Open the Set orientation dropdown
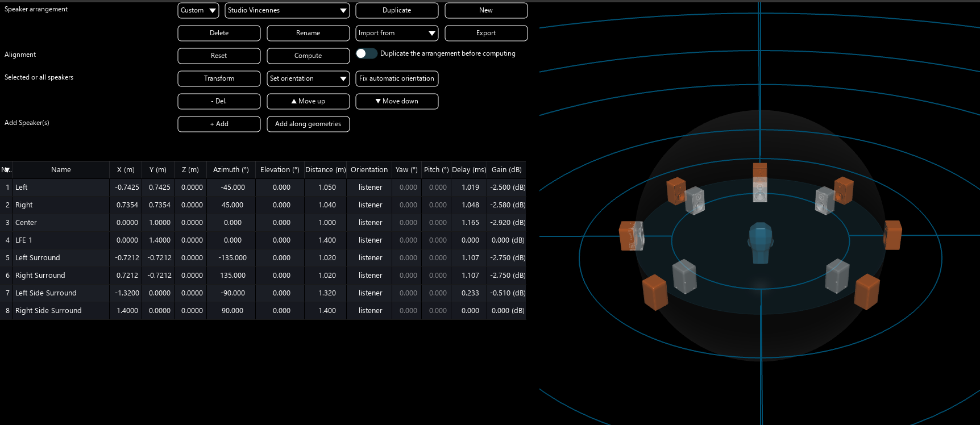 (x=308, y=78)
